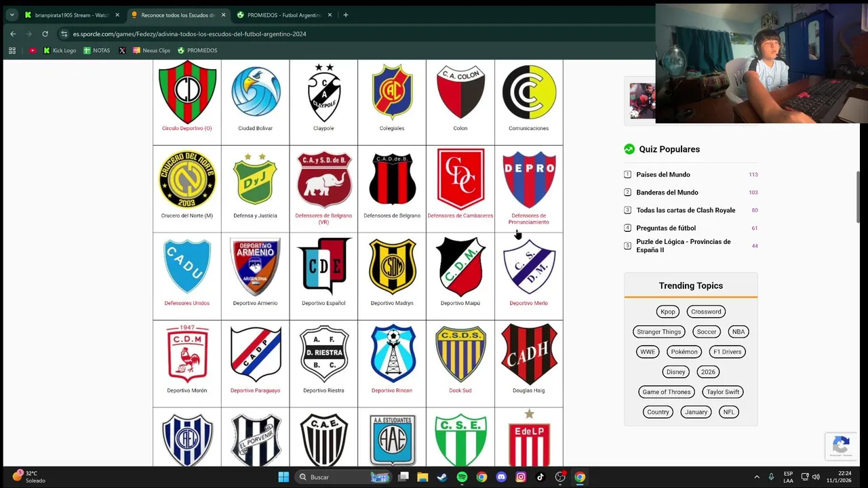Open Países del Mundo quiz
The image size is (868, 488).
coord(663,175)
